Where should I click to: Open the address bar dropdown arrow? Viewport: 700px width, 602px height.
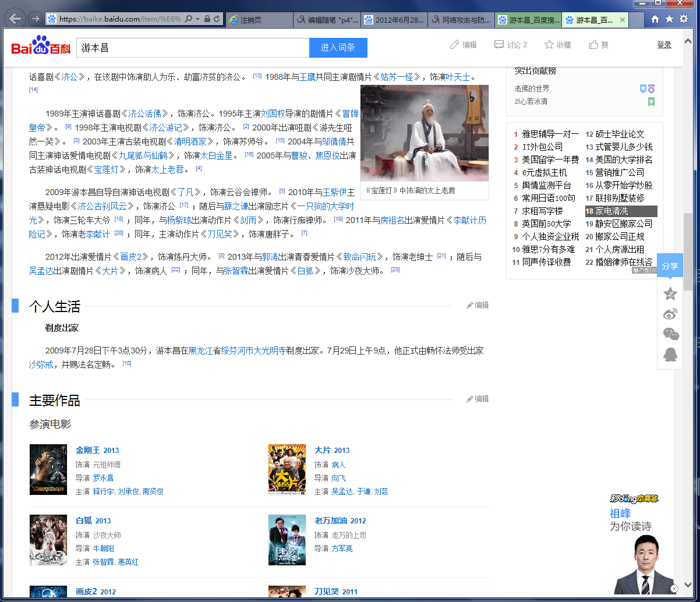click(197, 19)
